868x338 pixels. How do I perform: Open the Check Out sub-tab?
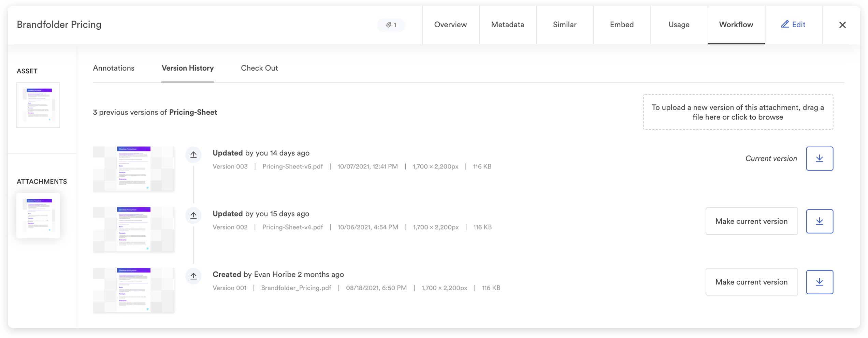[x=259, y=68]
